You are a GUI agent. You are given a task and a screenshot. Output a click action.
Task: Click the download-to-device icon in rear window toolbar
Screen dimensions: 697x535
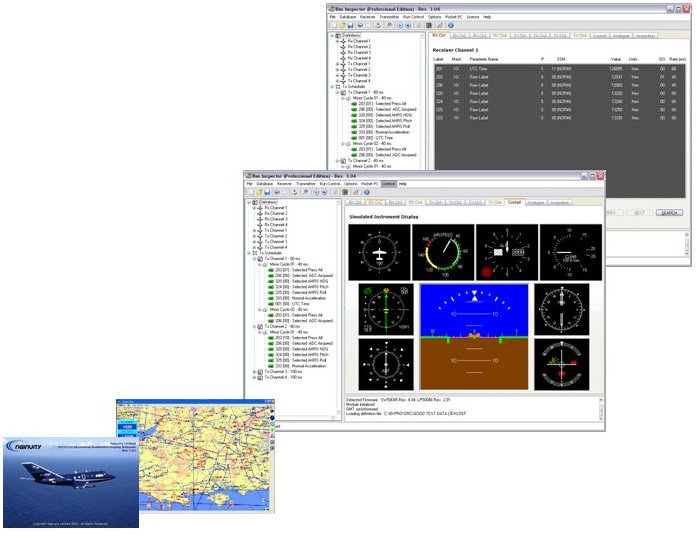(378, 25)
